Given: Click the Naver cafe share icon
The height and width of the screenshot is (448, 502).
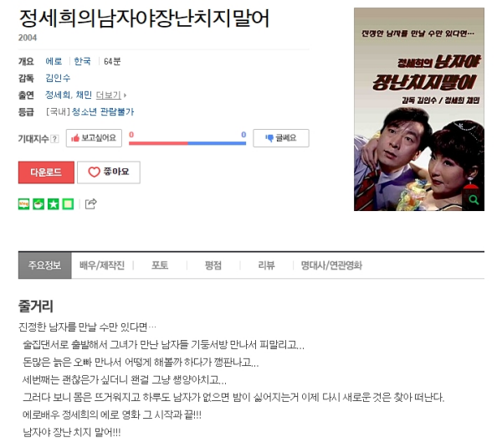Looking at the screenshot, I should click(x=38, y=203).
